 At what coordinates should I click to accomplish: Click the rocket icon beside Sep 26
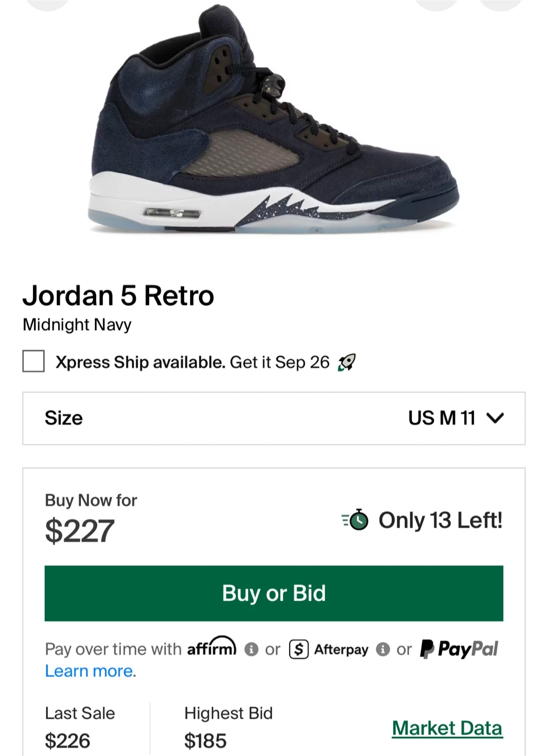346,362
